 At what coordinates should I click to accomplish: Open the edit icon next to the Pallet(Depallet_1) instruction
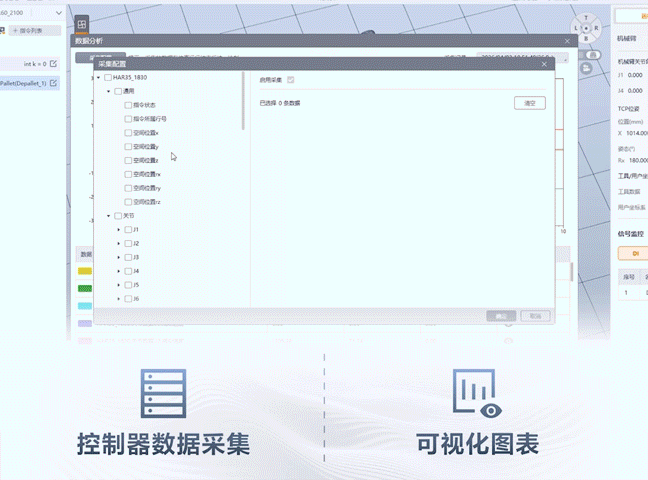coord(53,83)
